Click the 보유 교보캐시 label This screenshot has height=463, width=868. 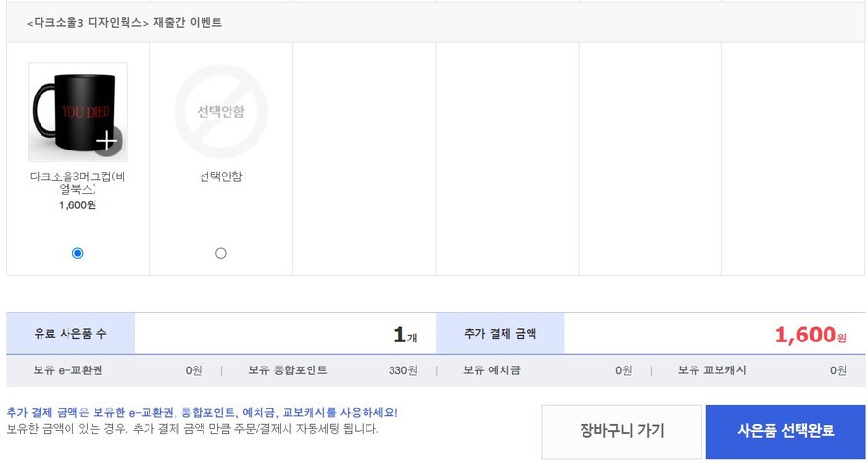(712, 370)
